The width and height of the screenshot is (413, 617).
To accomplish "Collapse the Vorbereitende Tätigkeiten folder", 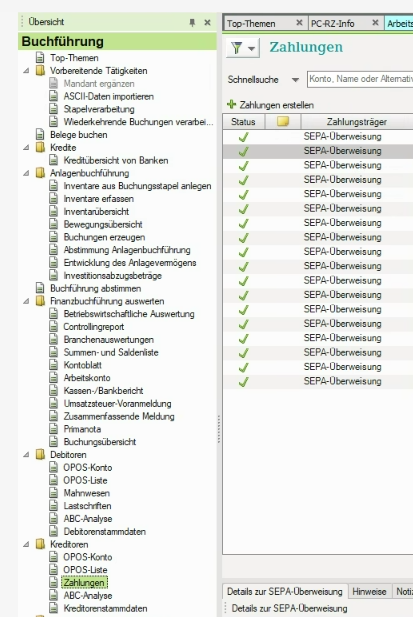I will 26,71.
